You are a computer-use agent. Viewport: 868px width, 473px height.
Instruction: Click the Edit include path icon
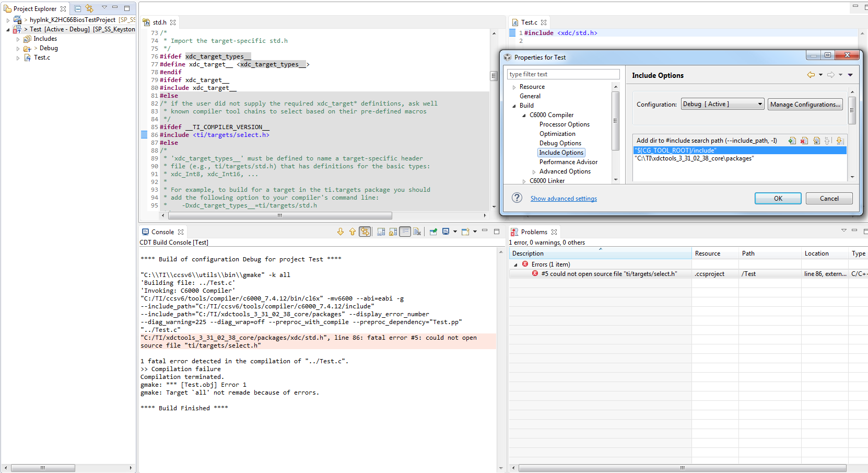coord(816,141)
